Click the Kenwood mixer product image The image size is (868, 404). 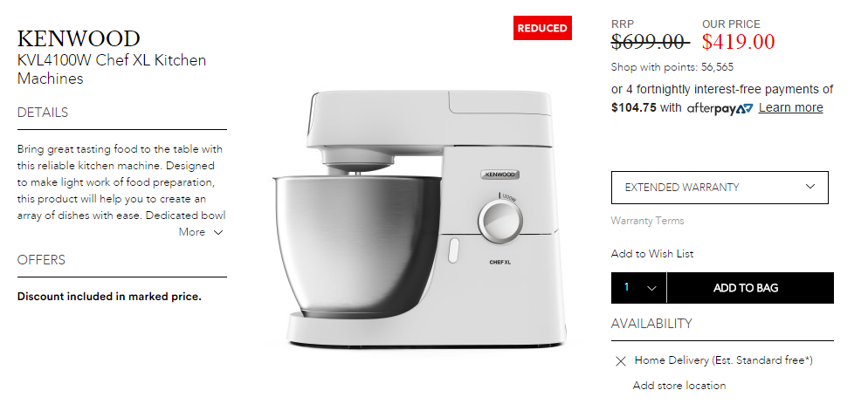pos(419,220)
